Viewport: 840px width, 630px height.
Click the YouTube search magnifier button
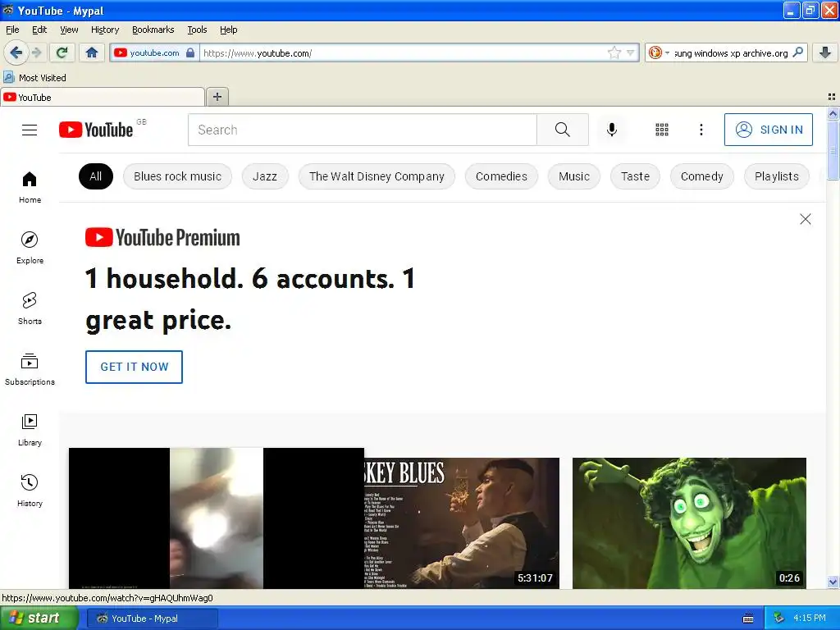tap(563, 130)
